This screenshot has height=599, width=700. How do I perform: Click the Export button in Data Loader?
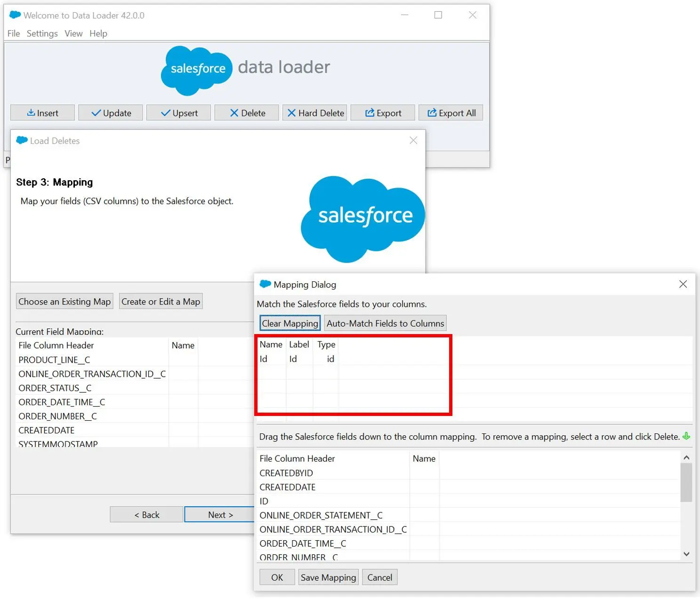pyautogui.click(x=383, y=113)
